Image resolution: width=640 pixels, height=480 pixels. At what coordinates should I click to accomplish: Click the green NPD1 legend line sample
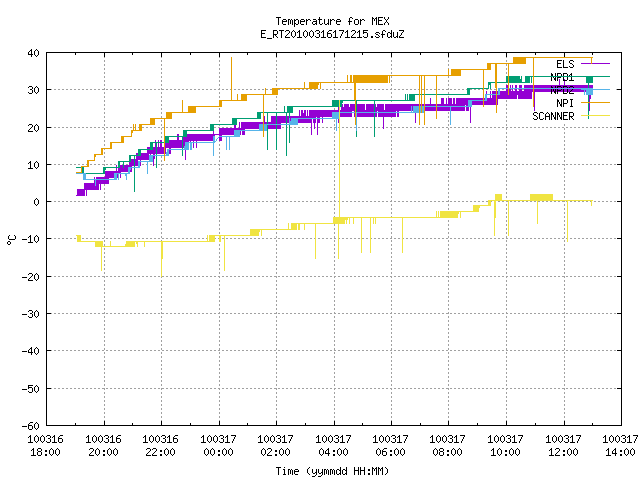point(596,77)
